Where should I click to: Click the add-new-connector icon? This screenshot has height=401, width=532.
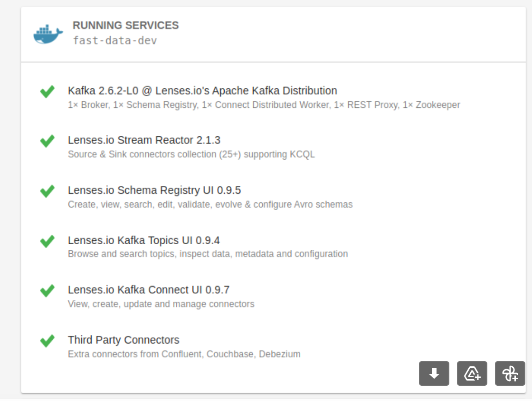pyautogui.click(x=510, y=373)
